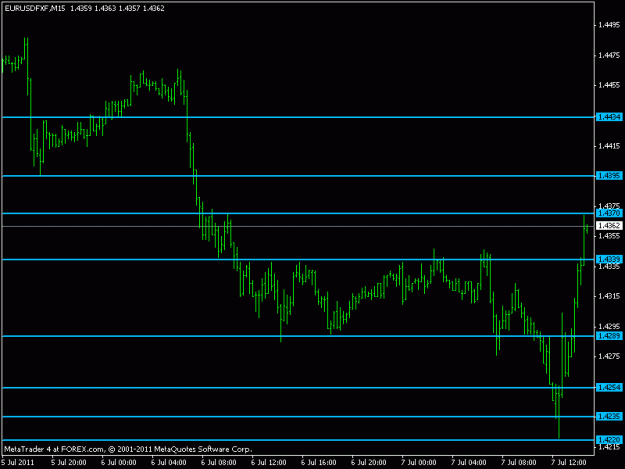Viewport: 625px width, 469px height.
Task: Click the 7 Jul 08:00 time axis label
Action: point(519,463)
